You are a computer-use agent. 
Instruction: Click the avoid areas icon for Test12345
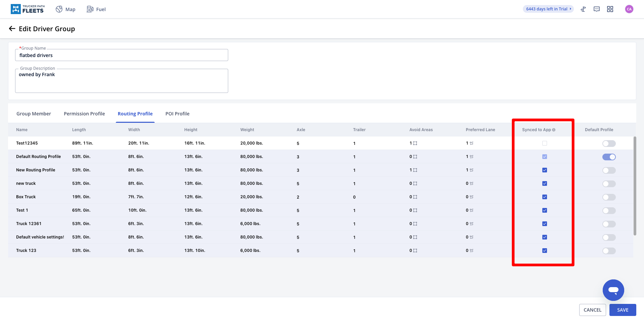pos(415,143)
